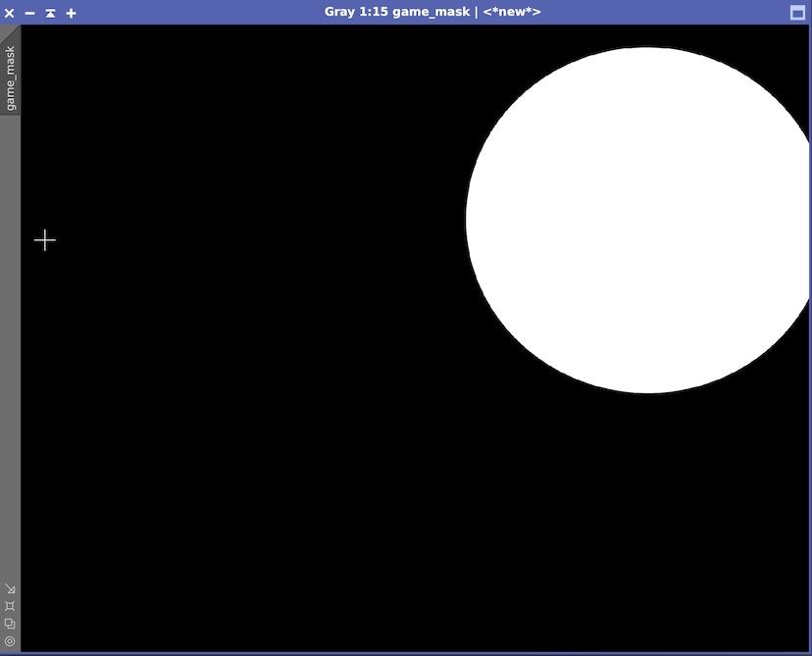
Task: Click the square window icon at title bar right
Action: tap(797, 13)
